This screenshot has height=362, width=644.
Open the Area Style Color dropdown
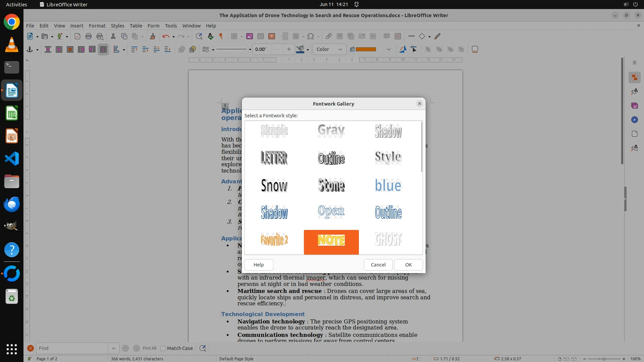click(x=329, y=49)
